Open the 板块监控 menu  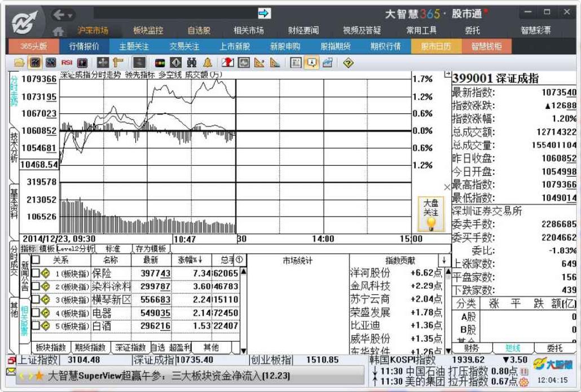click(148, 30)
